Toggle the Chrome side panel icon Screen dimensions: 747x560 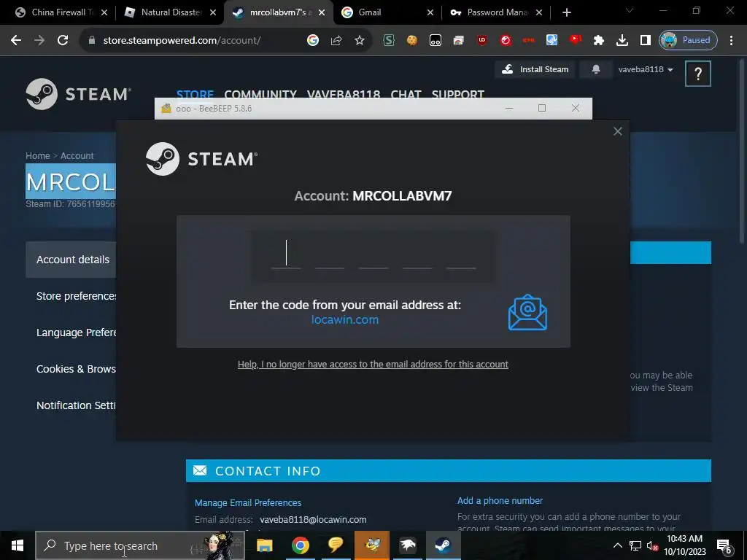click(x=646, y=41)
